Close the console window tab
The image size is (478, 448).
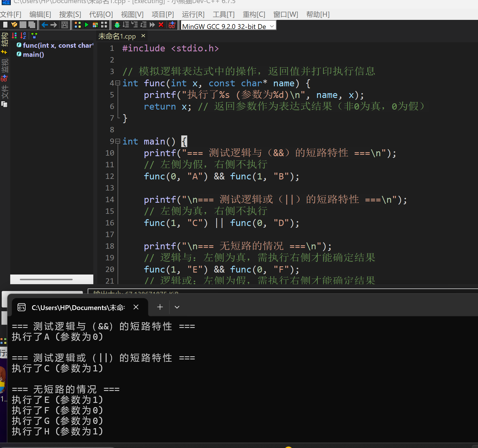tap(136, 307)
